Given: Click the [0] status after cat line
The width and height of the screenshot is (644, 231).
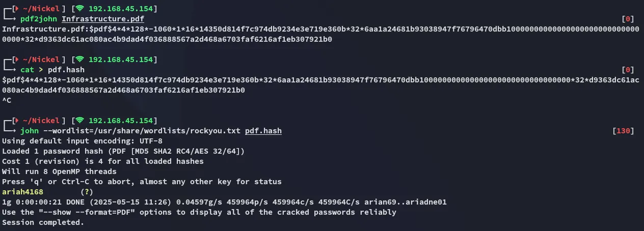Looking at the screenshot, I should pyautogui.click(x=628, y=70).
